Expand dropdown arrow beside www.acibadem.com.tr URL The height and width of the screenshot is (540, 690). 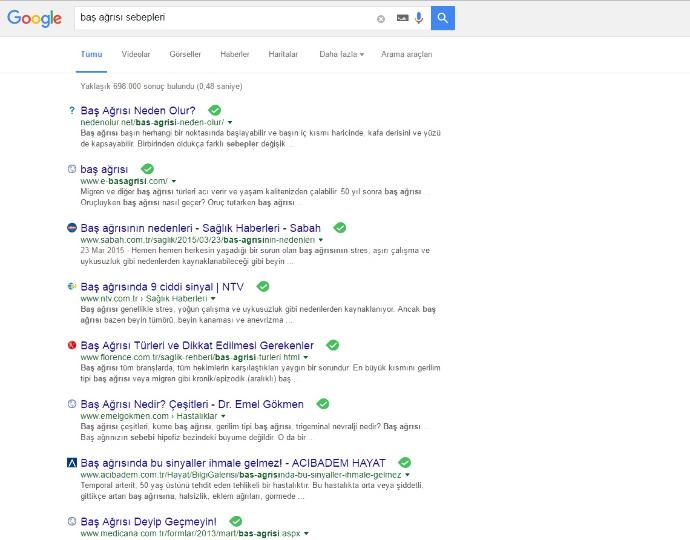pyautogui.click(x=407, y=475)
